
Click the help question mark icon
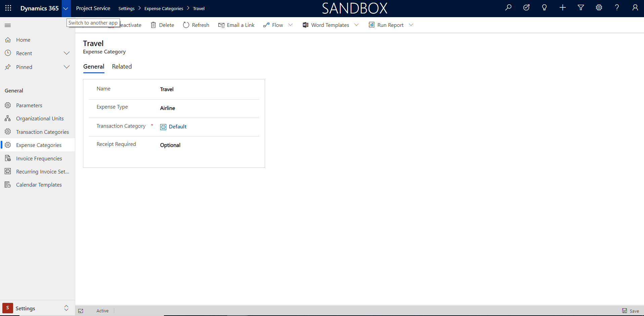coord(617,8)
